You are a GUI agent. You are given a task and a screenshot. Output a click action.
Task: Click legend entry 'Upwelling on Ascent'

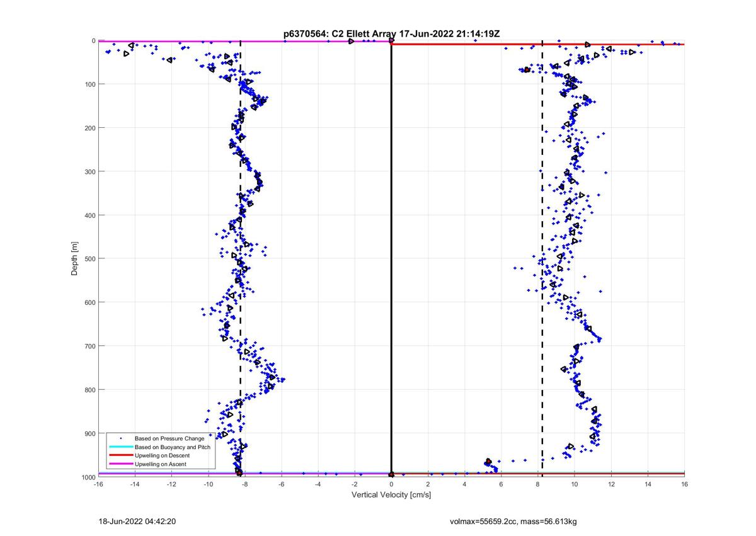(160, 464)
